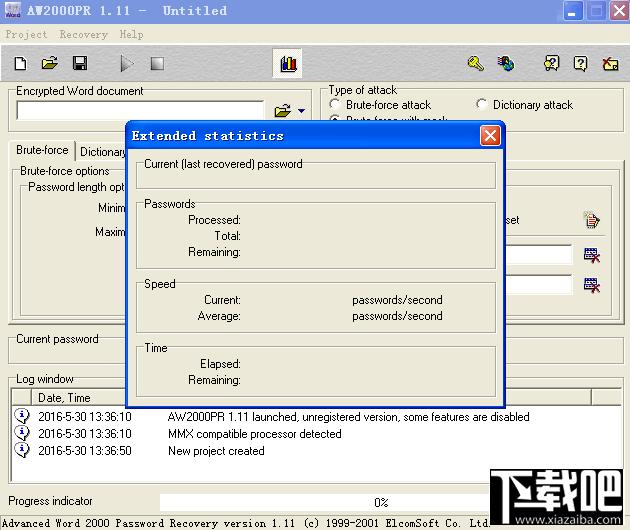The image size is (630, 530).
Task: Click the info icon beside 13:36:50 entry
Action: 22,450
